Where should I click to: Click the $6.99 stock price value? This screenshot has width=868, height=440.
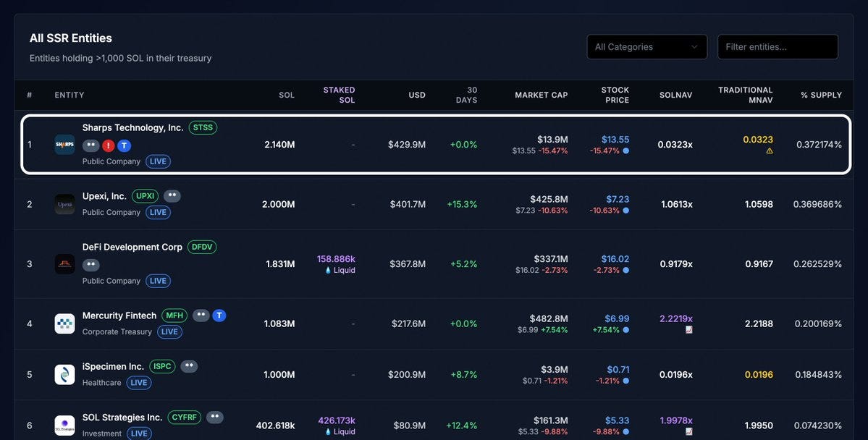click(x=617, y=319)
